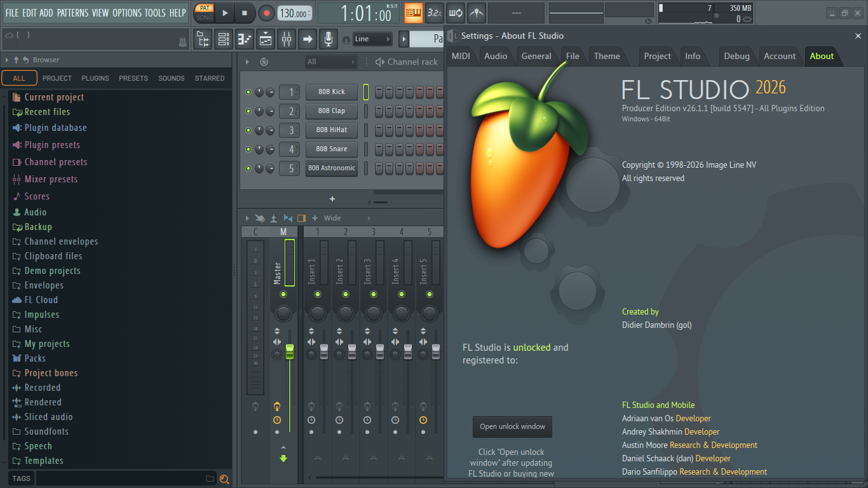The width and height of the screenshot is (868, 488).
Task: Open the Line snap dropdown
Action: pyautogui.click(x=372, y=39)
